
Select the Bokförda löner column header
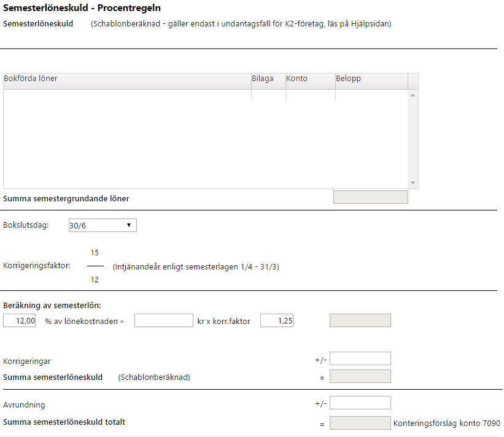[127, 81]
